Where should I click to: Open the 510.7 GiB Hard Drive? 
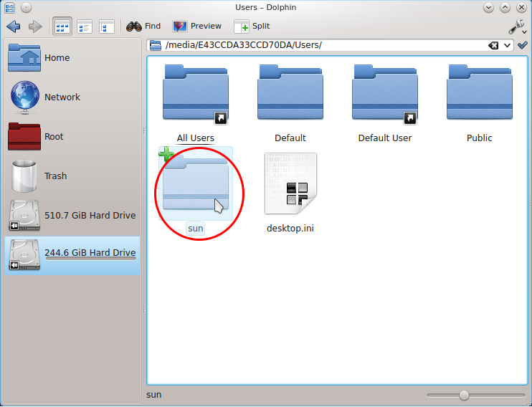tap(72, 216)
